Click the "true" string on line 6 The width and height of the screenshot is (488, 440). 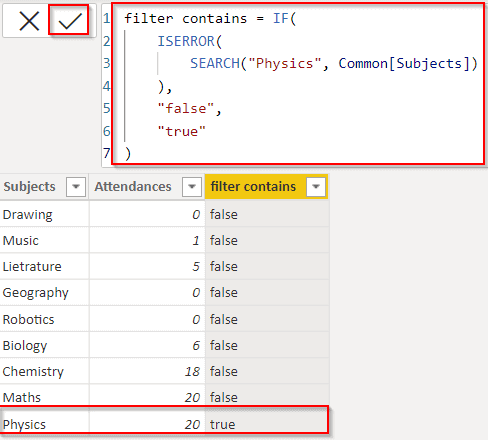(x=182, y=131)
